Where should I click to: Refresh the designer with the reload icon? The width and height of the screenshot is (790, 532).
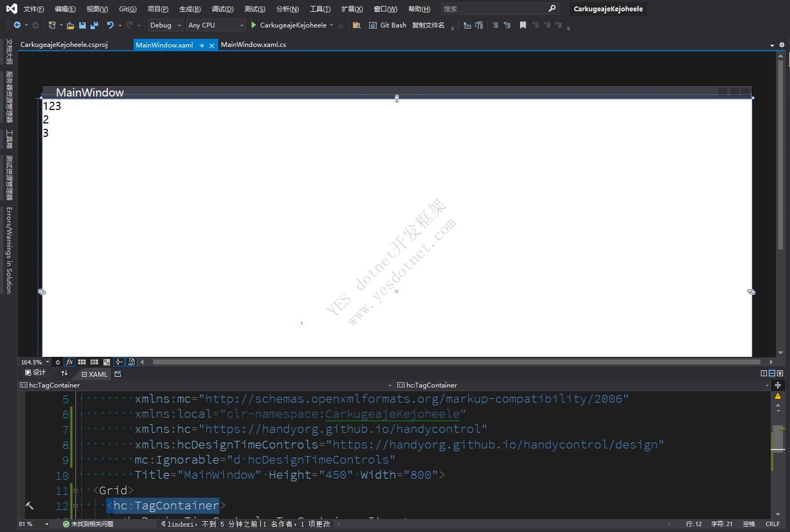58,362
